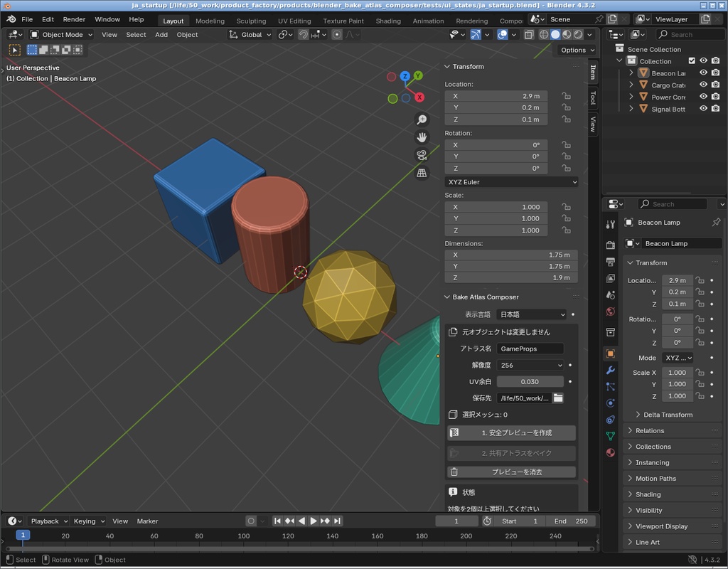
Task: Select wireframe viewport shading
Action: [544, 34]
